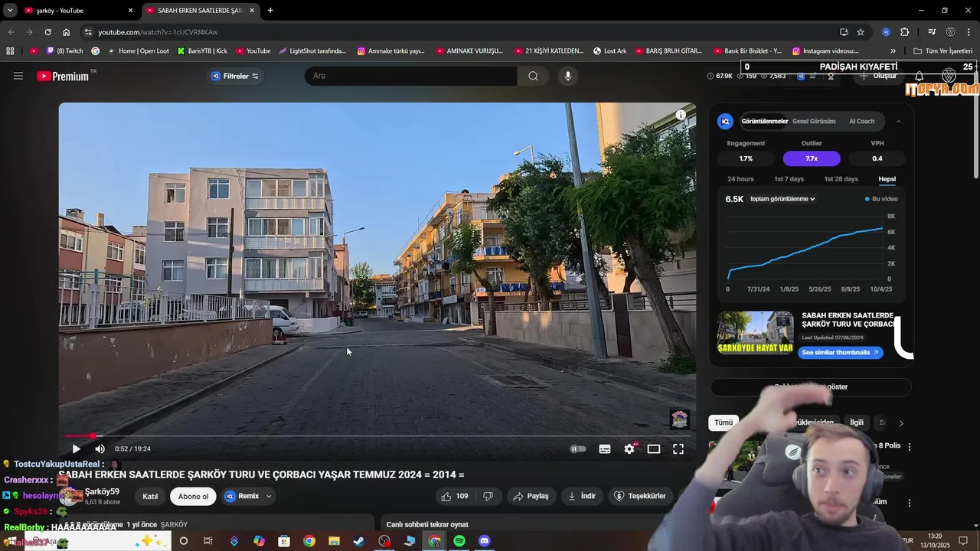Open the tab search dropdown

[x=10, y=11]
